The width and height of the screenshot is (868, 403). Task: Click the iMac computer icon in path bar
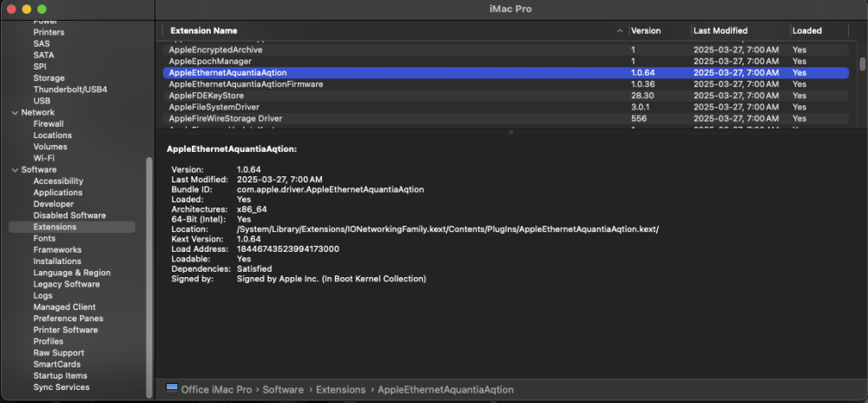172,388
